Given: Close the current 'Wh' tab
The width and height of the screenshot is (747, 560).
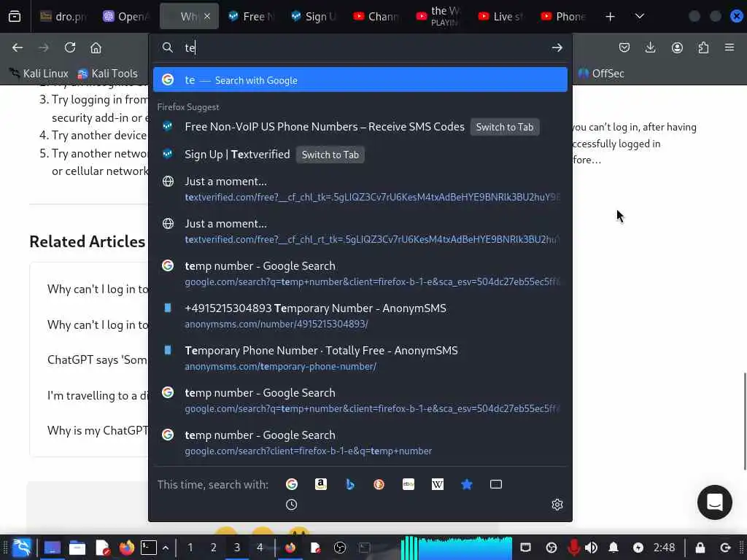Looking at the screenshot, I should 207,16.
